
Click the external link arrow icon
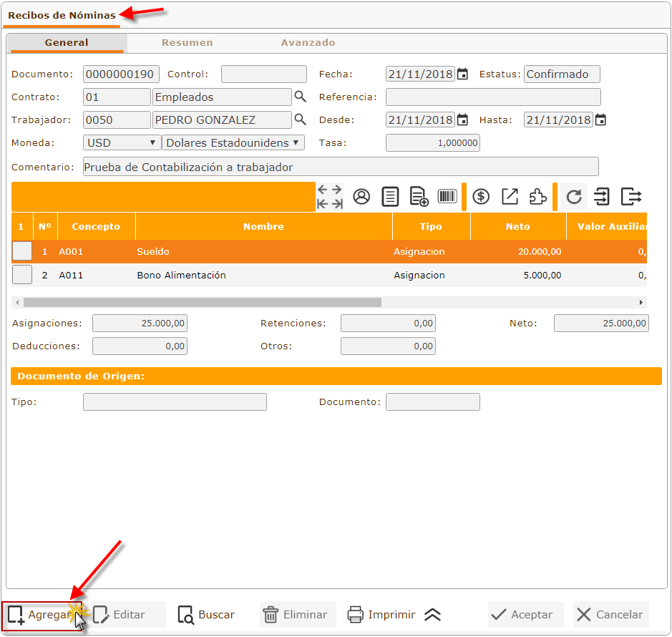tap(510, 197)
